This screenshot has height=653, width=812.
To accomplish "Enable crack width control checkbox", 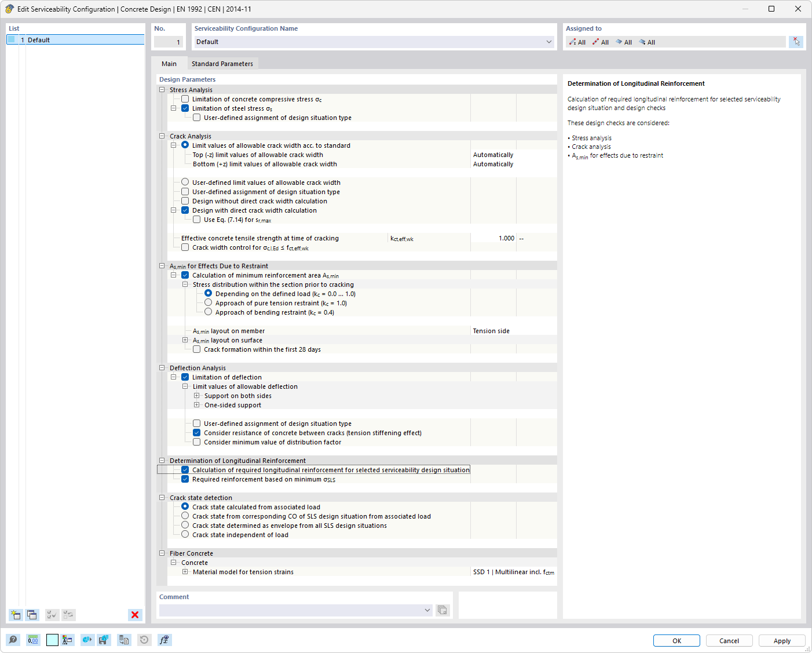I will (185, 247).
